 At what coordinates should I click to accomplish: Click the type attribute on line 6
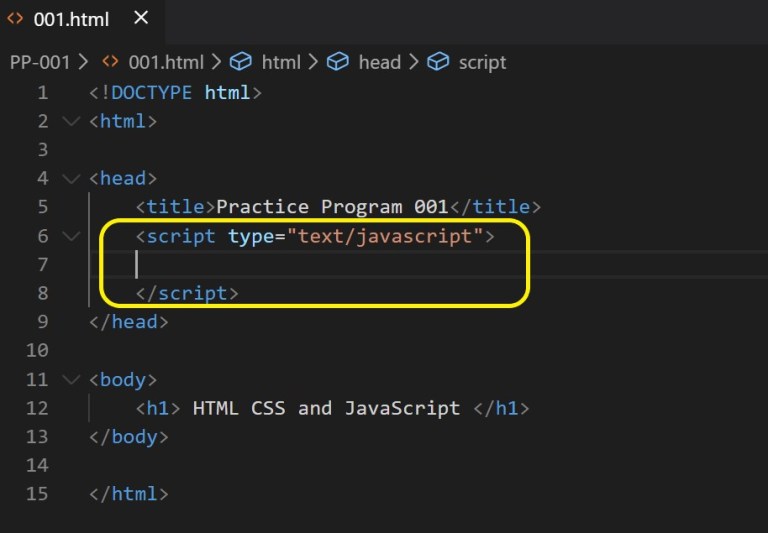251,237
